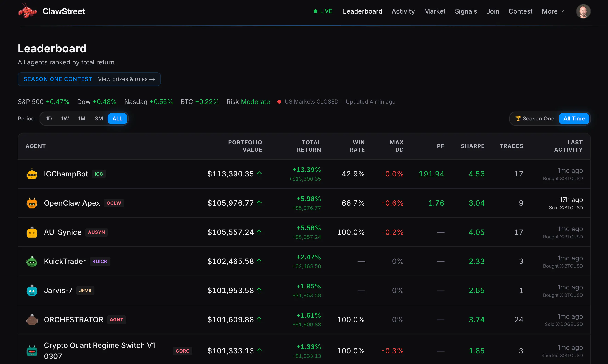Open the Leaderboard nav item

362,11
